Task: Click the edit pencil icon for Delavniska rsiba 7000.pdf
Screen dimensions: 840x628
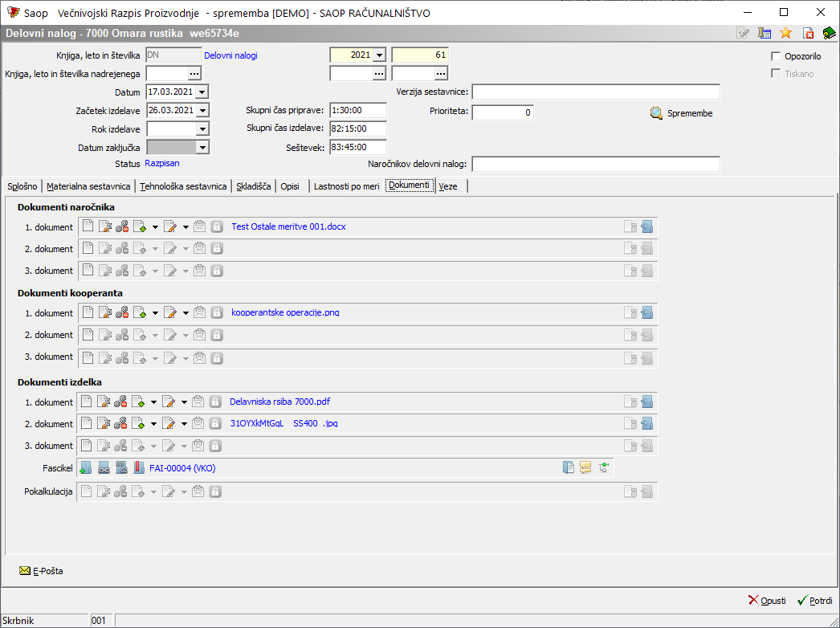Action: 168,402
